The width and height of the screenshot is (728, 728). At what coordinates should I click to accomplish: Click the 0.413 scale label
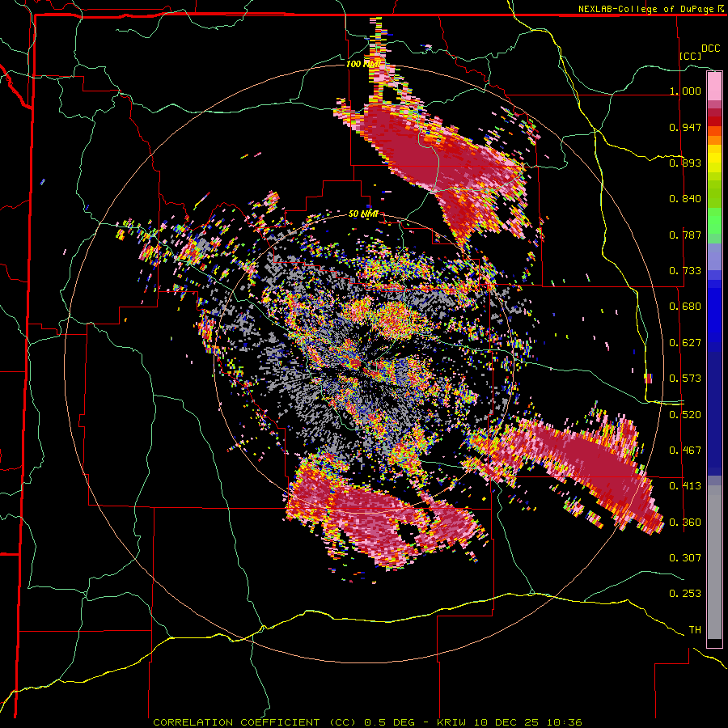[685, 486]
